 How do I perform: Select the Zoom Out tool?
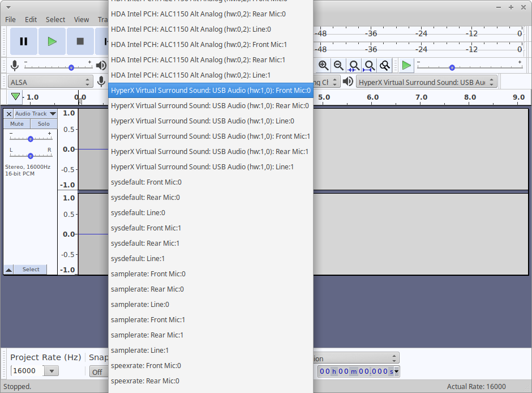point(338,65)
